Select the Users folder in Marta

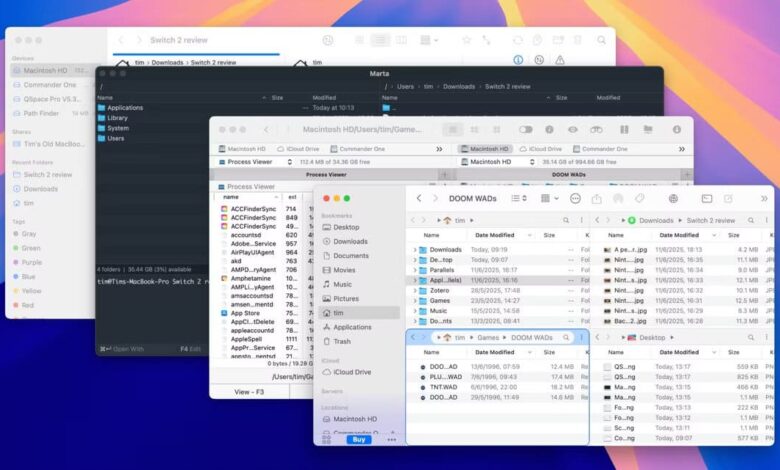point(115,139)
